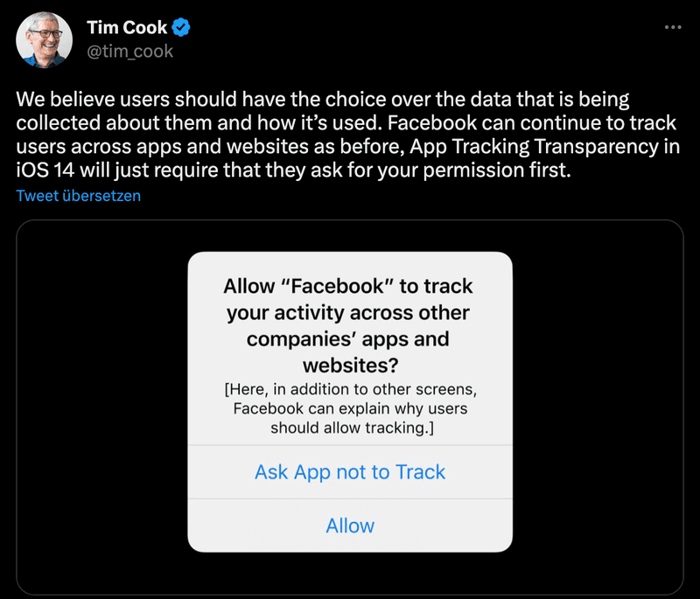Image resolution: width=700 pixels, height=599 pixels.
Task: Click "permission first." in the tweet
Action: [x=497, y=171]
